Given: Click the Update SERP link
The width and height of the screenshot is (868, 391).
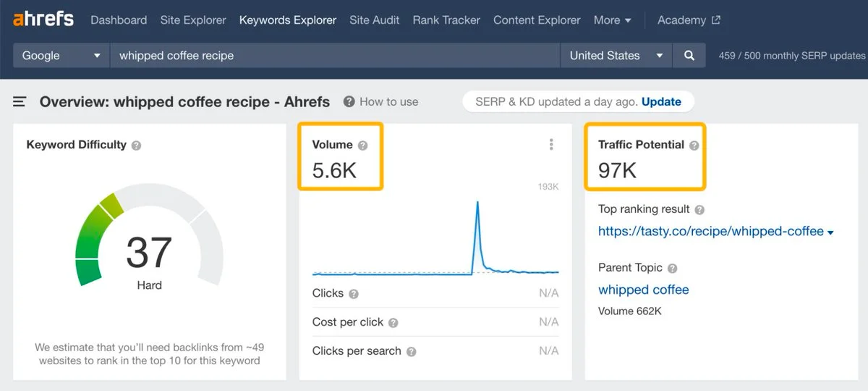Looking at the screenshot, I should 661,102.
